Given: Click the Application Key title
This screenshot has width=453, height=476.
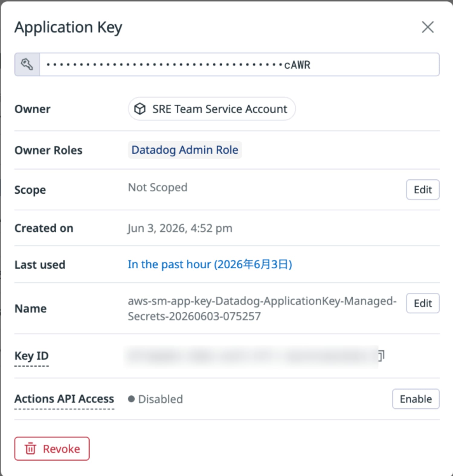Looking at the screenshot, I should (69, 27).
